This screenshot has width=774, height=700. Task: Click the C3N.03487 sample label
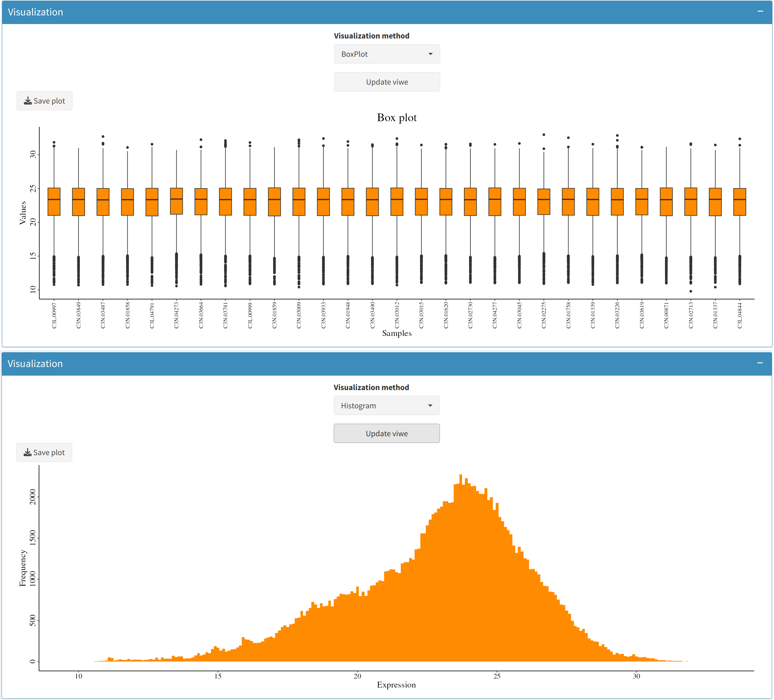(x=103, y=315)
